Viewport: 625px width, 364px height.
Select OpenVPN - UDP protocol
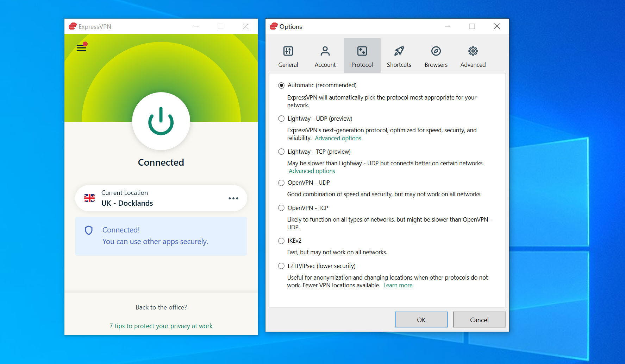tap(281, 183)
